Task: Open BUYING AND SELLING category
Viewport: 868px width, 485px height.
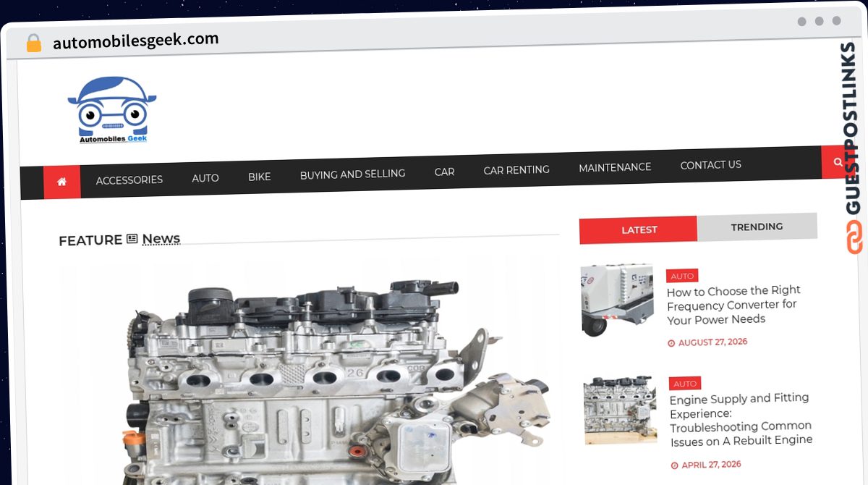Action: tap(352, 174)
